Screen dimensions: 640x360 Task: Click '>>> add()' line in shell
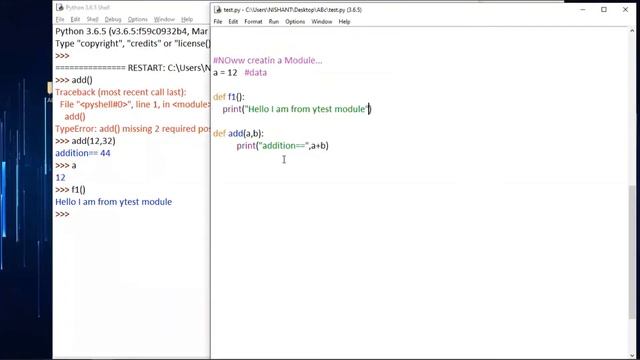point(74,80)
